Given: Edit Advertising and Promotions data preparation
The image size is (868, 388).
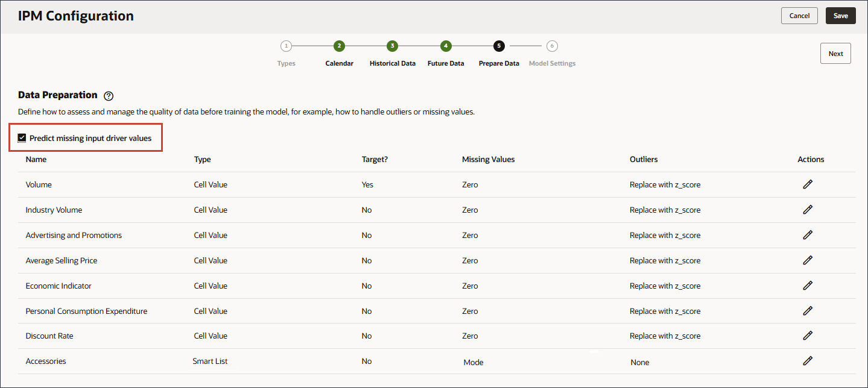Looking at the screenshot, I should 808,235.
